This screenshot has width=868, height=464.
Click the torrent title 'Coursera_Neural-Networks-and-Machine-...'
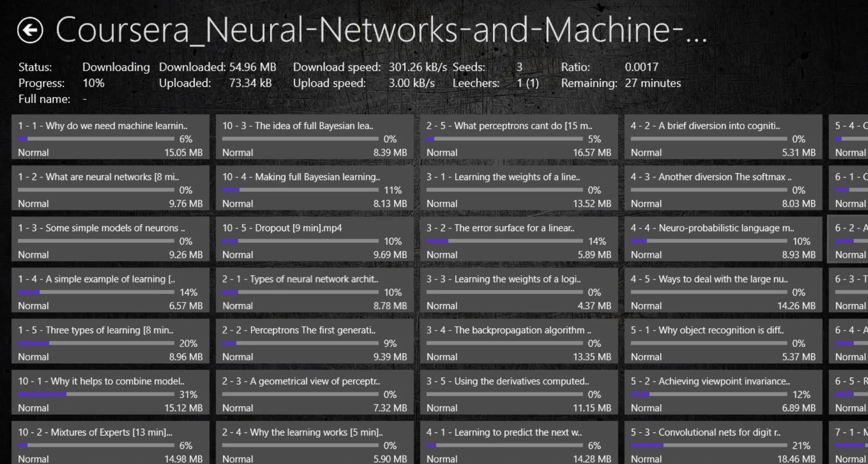(x=381, y=30)
